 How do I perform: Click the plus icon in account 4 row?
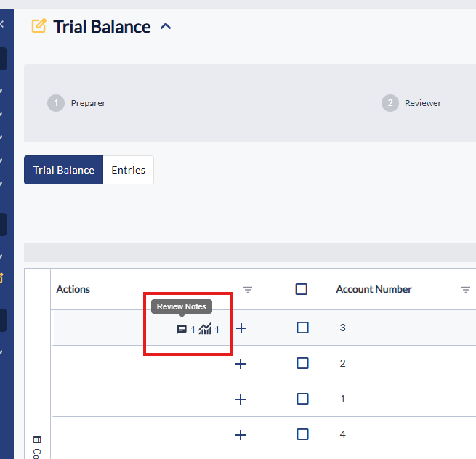click(x=241, y=435)
